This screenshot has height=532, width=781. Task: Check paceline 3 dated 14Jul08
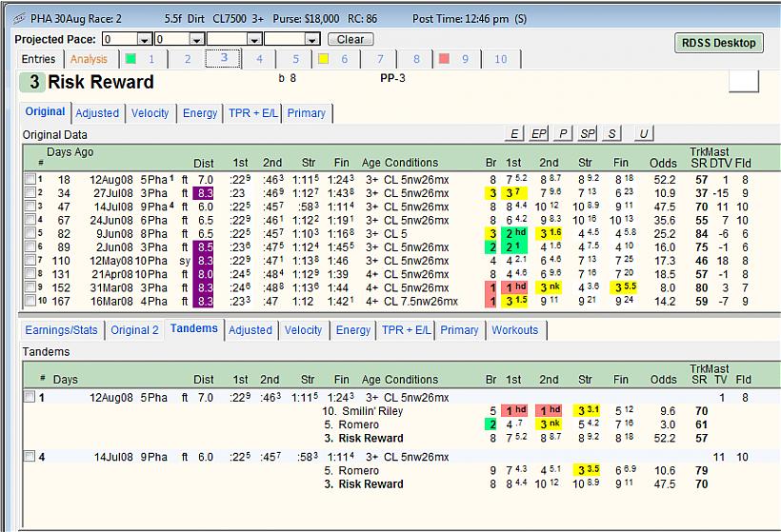[30, 206]
